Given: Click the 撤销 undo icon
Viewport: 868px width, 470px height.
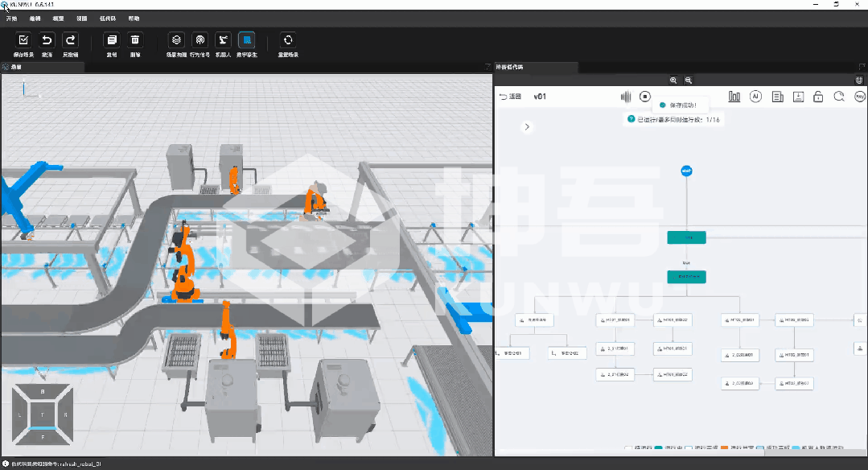Looking at the screenshot, I should pos(47,40).
